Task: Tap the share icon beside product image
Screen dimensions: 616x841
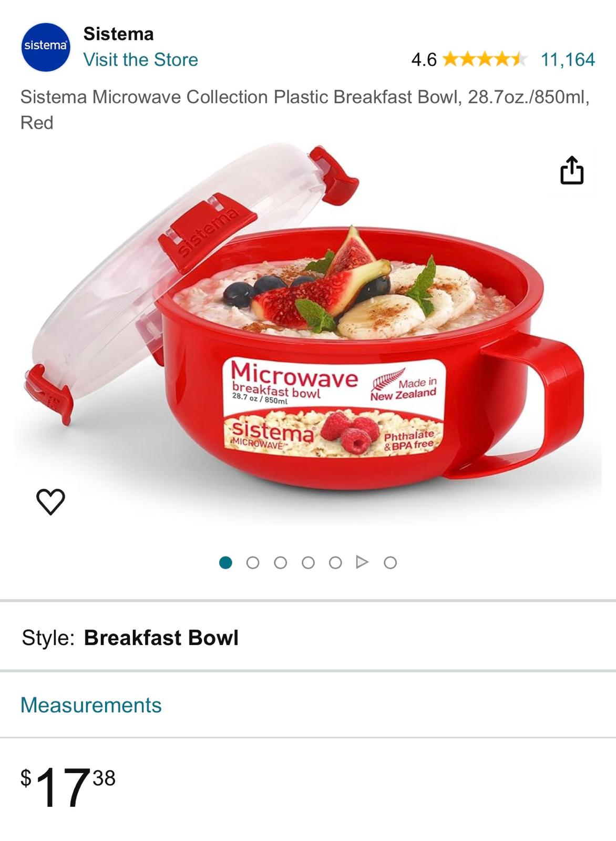Action: tap(572, 170)
